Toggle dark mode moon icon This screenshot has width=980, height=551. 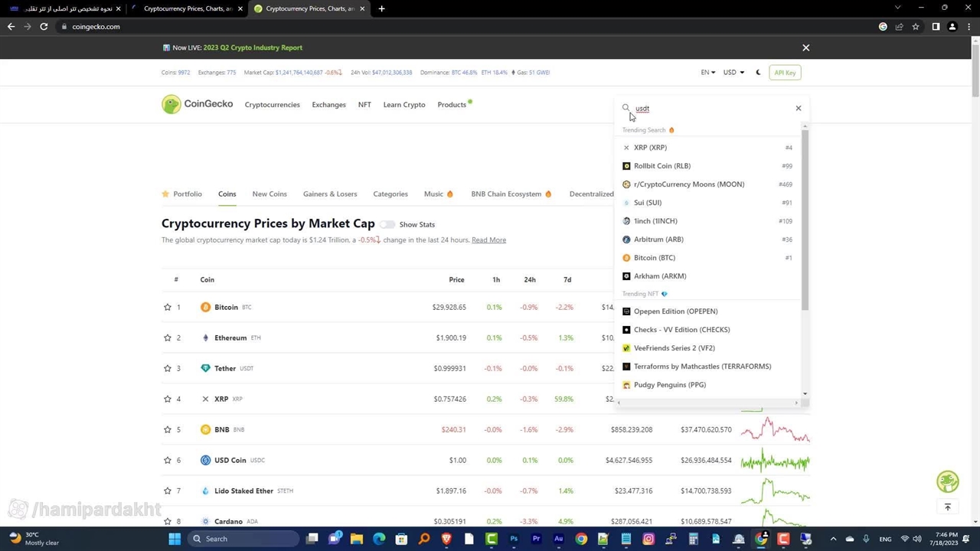(x=758, y=73)
